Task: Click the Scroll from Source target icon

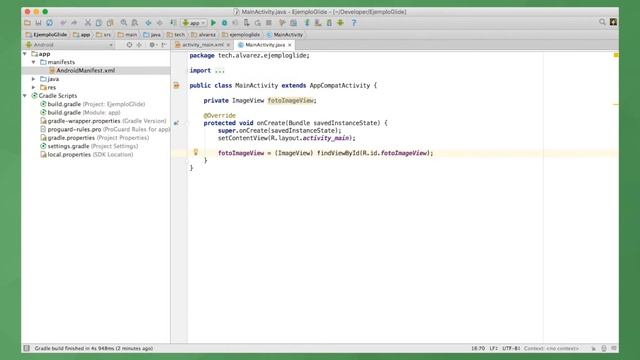Action: (129, 45)
